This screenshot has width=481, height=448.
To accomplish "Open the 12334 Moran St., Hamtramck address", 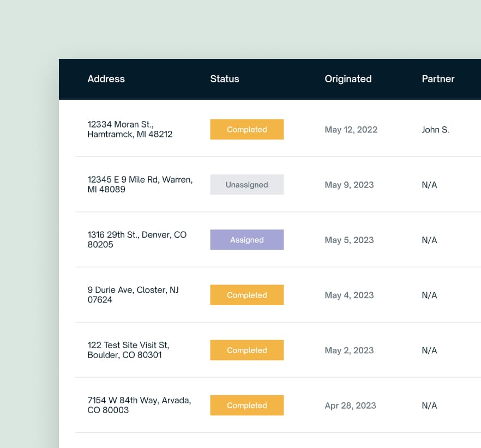I will 130,129.
